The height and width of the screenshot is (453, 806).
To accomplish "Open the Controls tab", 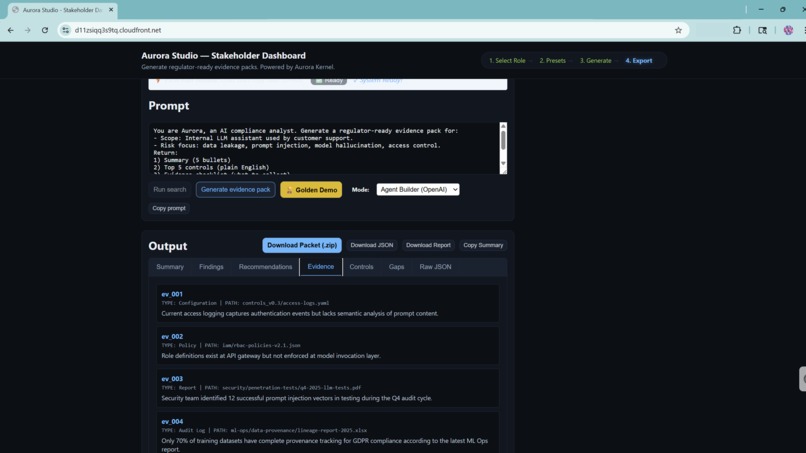I will (361, 267).
